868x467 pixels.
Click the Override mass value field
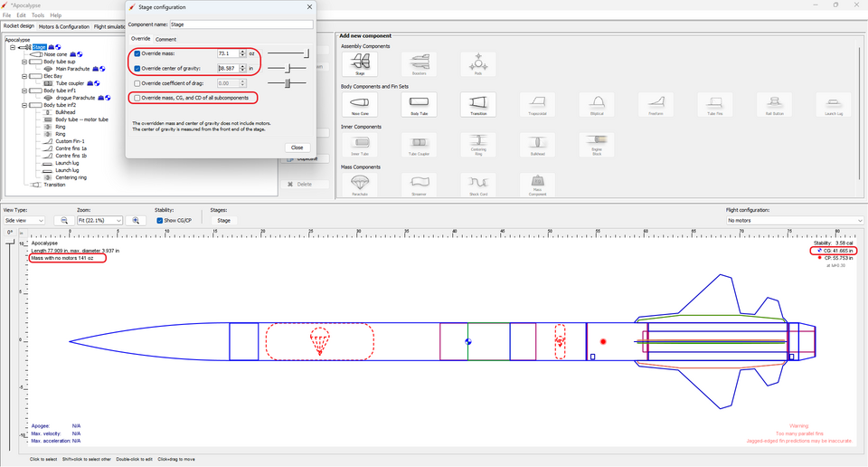click(228, 53)
